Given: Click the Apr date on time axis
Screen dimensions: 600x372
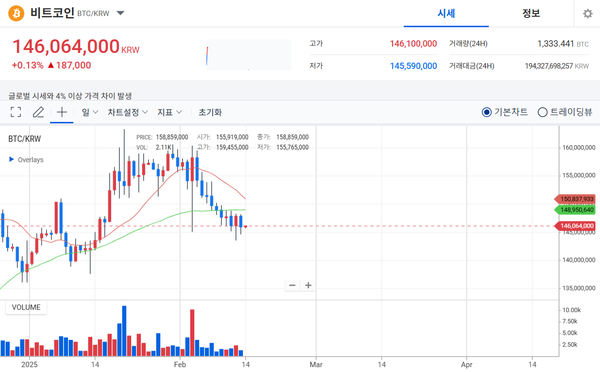Looking at the screenshot, I should [466, 364].
